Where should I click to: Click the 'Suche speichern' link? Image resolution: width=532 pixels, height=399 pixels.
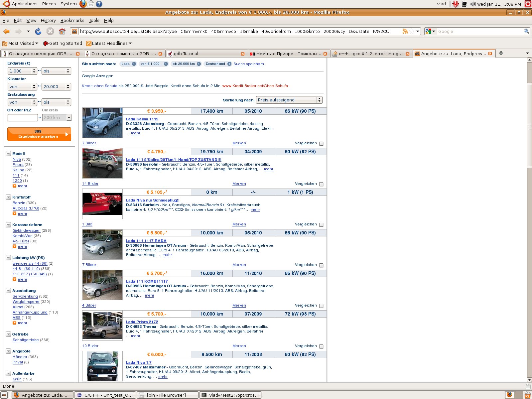(x=249, y=64)
